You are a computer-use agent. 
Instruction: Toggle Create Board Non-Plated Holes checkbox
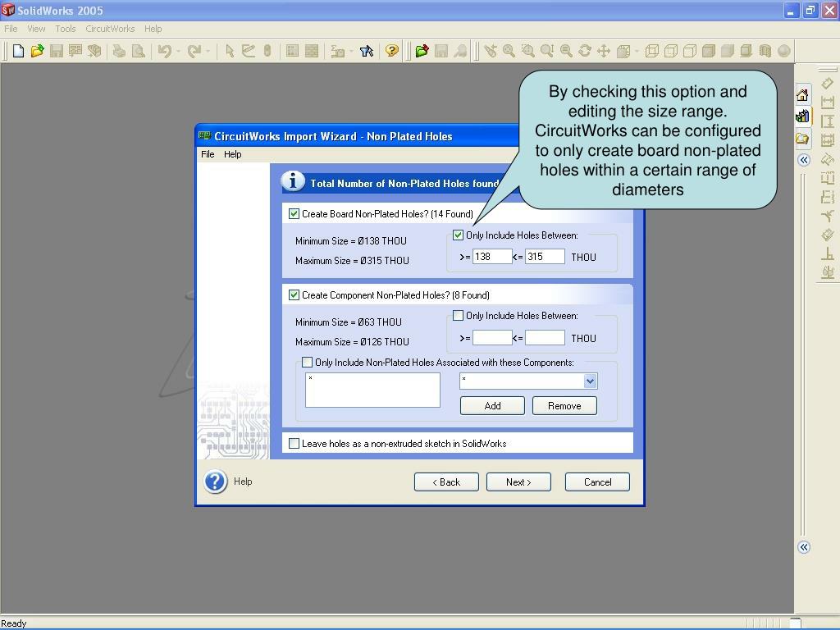294,214
